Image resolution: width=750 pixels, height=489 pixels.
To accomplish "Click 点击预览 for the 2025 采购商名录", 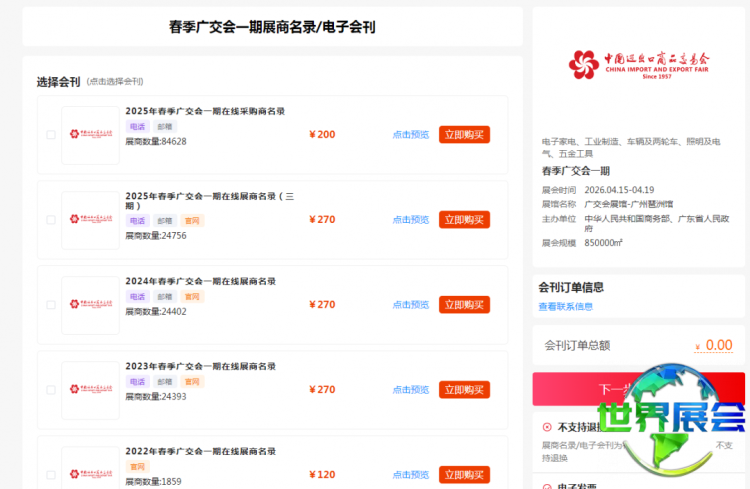I will [410, 135].
